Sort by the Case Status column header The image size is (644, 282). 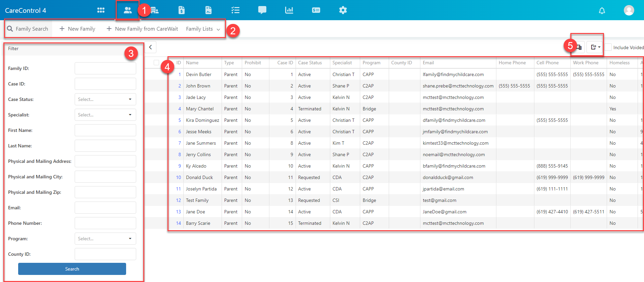click(x=313, y=63)
